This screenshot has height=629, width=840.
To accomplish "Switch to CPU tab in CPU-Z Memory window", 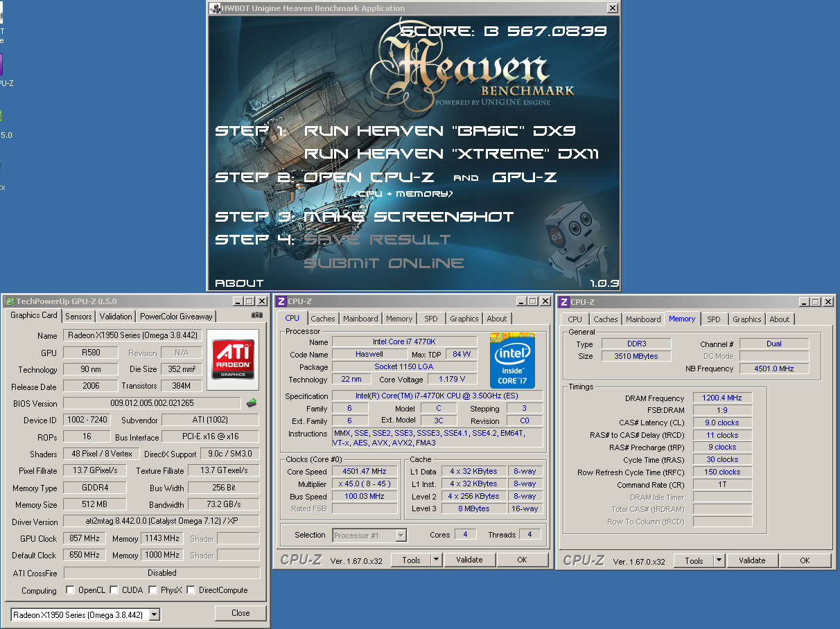I will 575,319.
